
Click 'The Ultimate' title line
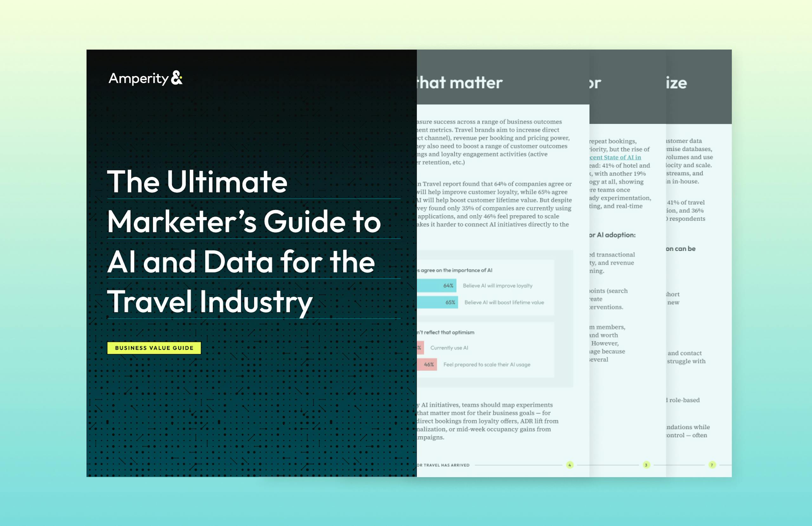(197, 182)
